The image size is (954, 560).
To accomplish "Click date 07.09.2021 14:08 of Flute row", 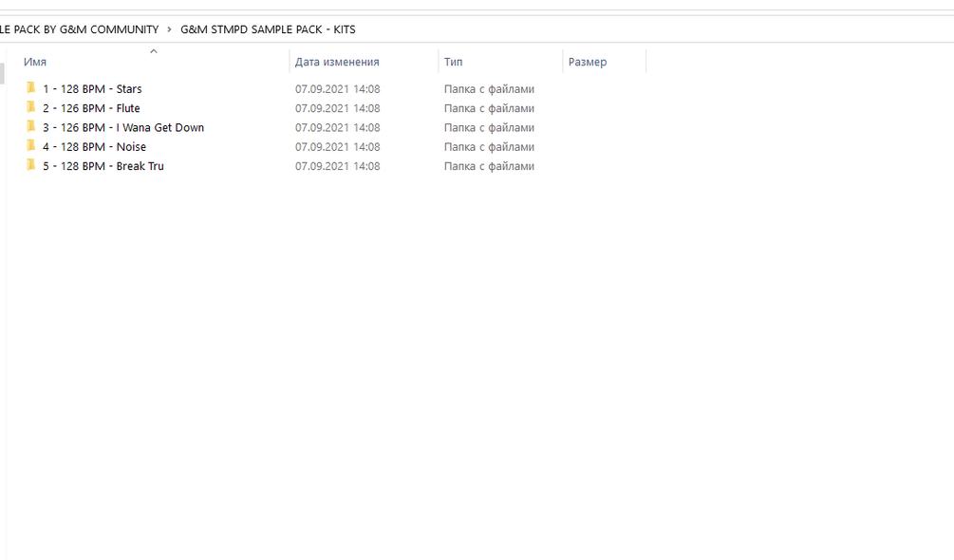I will pyautogui.click(x=338, y=108).
